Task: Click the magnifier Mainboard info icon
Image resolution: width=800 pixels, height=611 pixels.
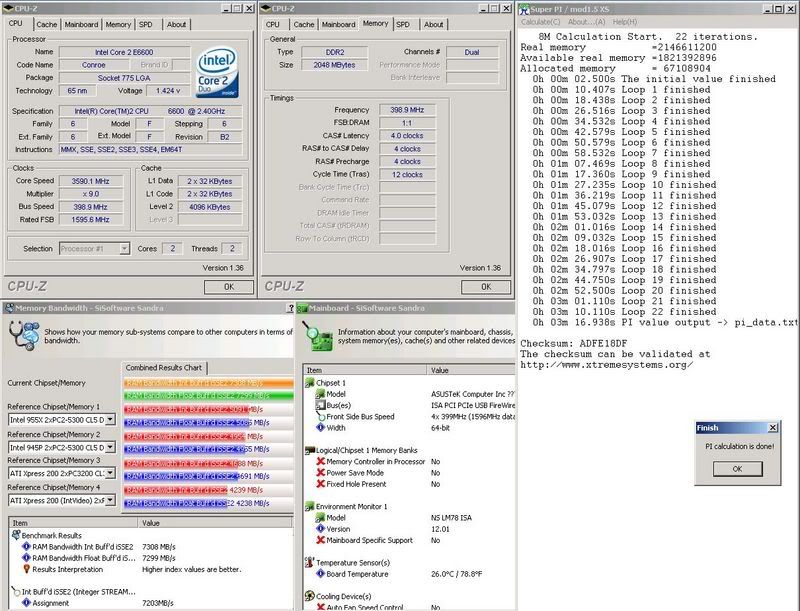Action: click(317, 336)
